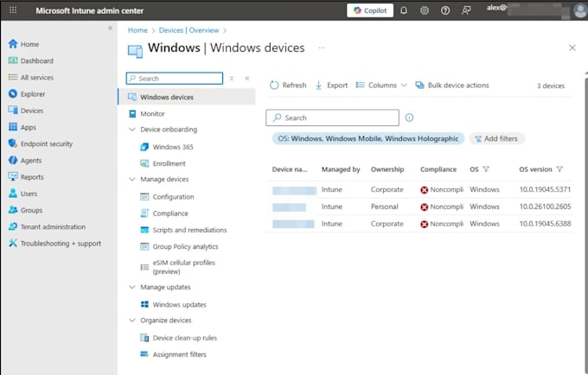Image resolution: width=588 pixels, height=375 pixels.
Task: Open device with OS version 10.0.19045.5371
Action: tap(294, 190)
